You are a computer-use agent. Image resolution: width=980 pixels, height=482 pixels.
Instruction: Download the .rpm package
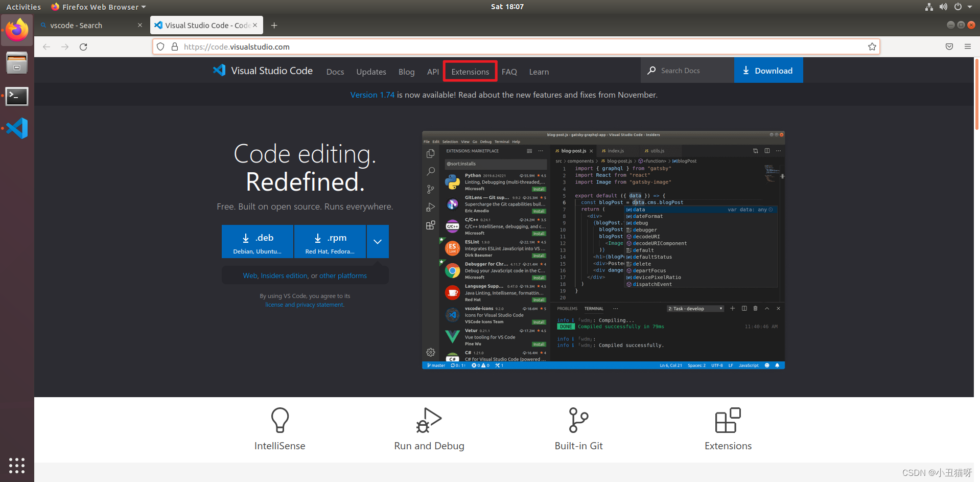pos(330,242)
